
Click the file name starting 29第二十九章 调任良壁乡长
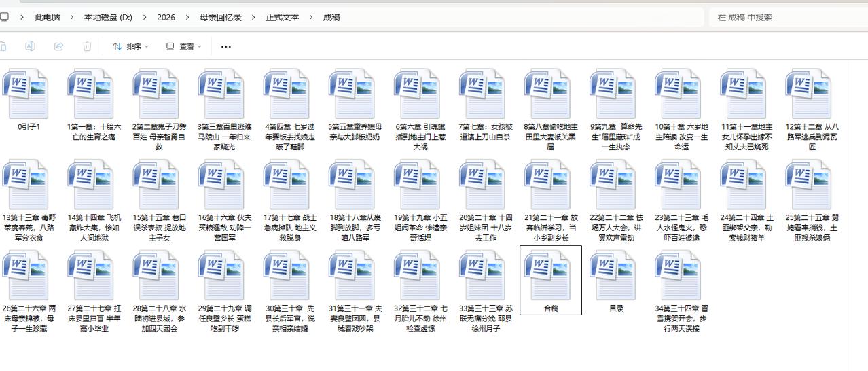coord(224,318)
